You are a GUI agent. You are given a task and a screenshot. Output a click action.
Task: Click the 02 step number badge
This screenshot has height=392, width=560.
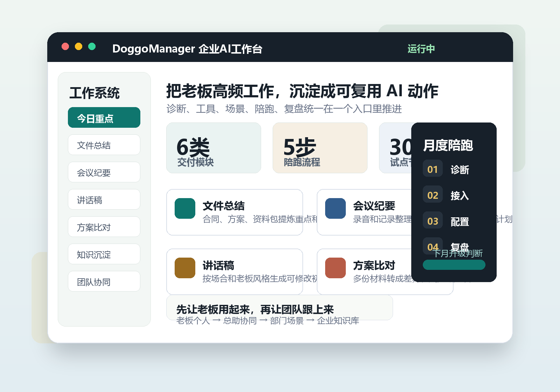pyautogui.click(x=433, y=195)
